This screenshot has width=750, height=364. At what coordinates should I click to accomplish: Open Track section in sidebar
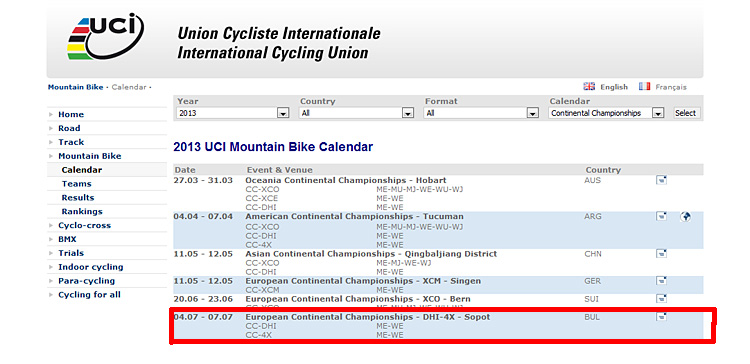71,142
